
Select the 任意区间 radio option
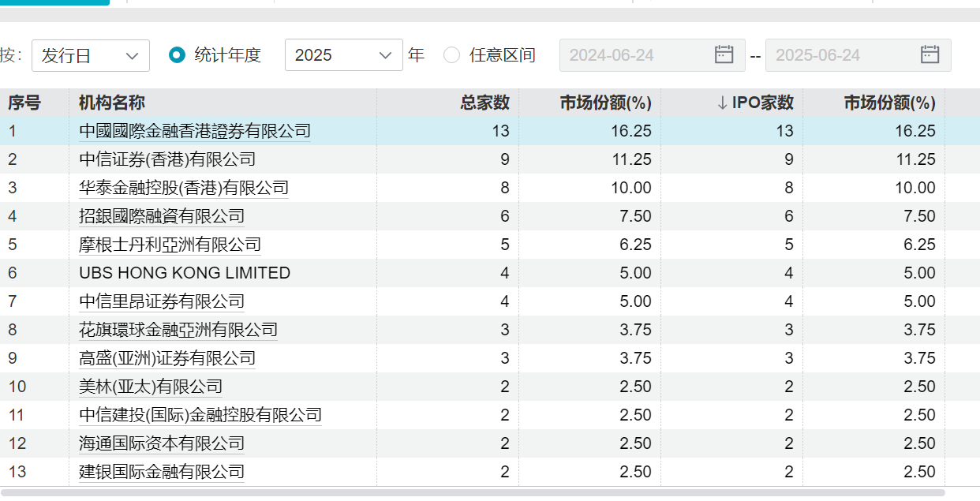451,55
